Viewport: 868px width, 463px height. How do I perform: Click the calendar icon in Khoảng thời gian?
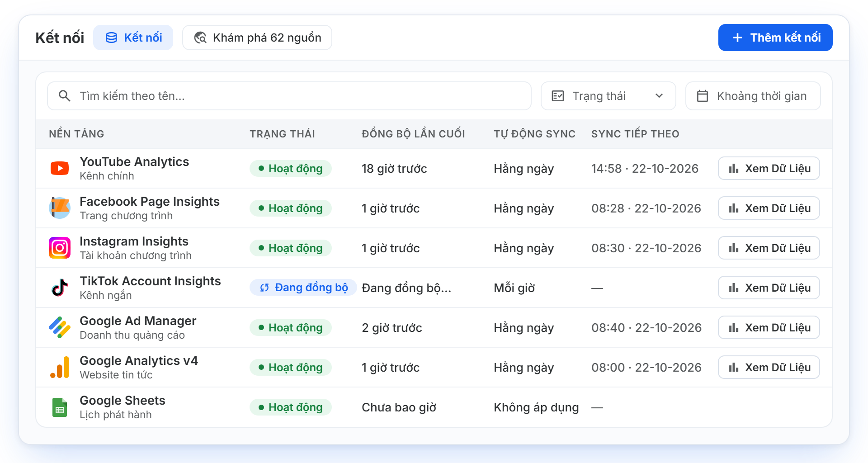point(703,96)
